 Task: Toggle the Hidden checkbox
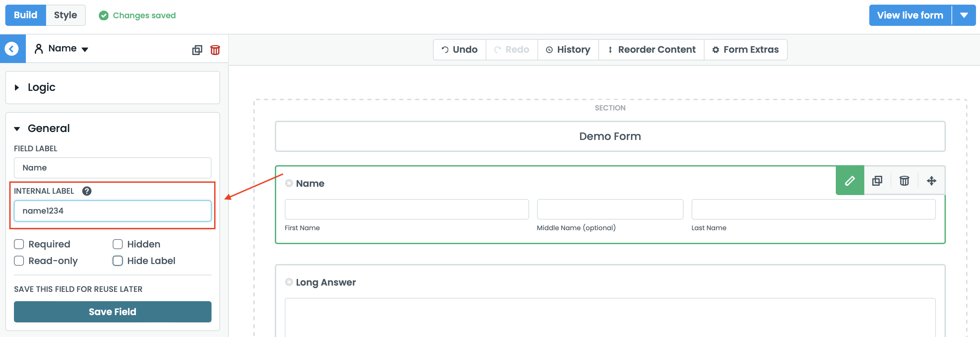118,244
